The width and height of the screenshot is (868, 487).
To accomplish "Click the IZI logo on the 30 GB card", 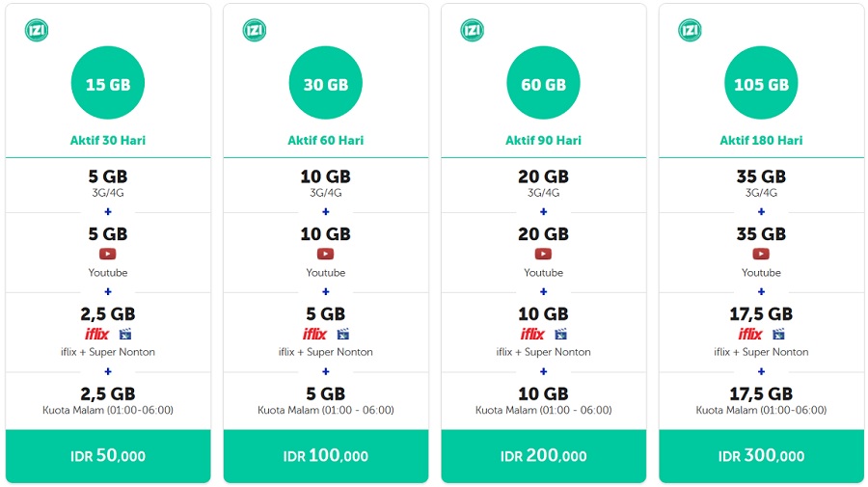I will click(x=255, y=30).
